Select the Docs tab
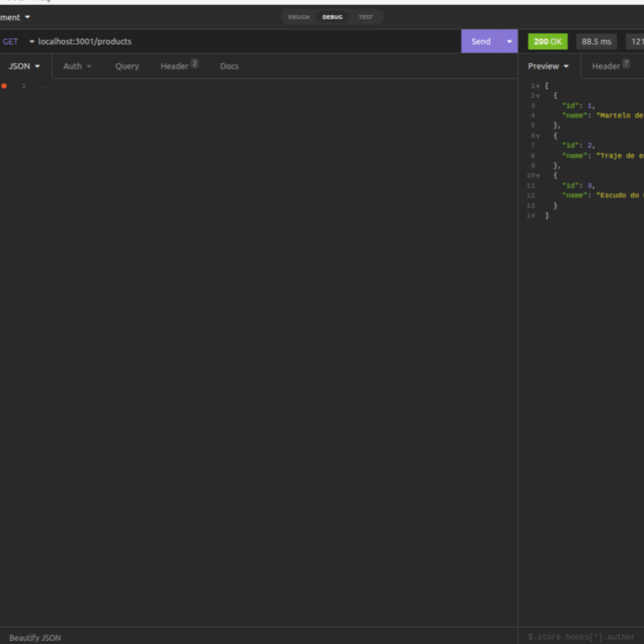The width and height of the screenshot is (644, 644). point(229,66)
